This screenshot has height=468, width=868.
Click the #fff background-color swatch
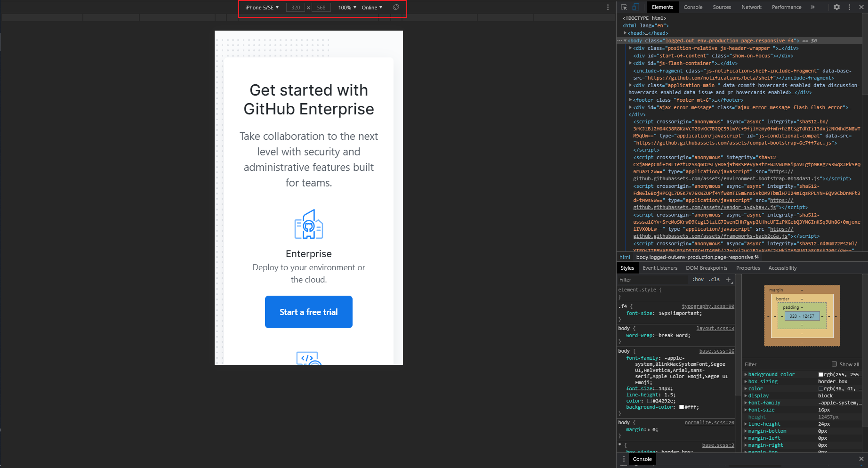point(681,407)
